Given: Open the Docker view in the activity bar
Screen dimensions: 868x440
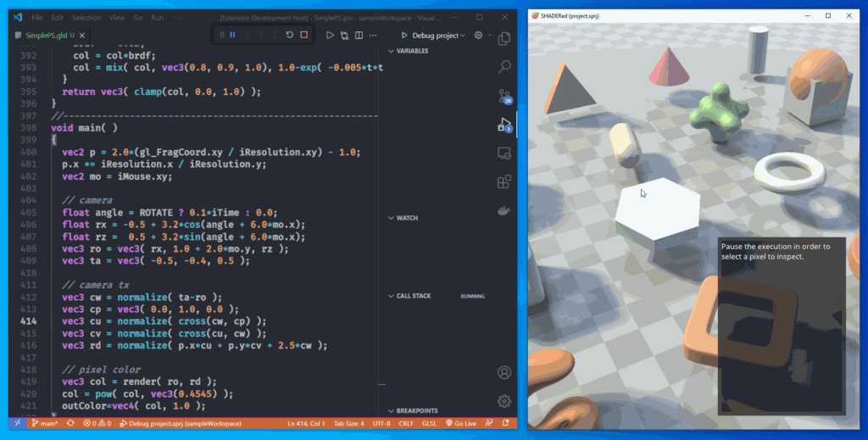Looking at the screenshot, I should (504, 210).
